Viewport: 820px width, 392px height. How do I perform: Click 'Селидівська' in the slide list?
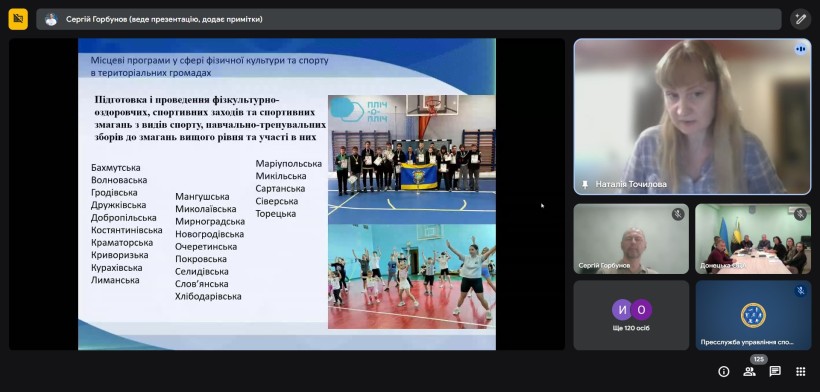tap(202, 272)
